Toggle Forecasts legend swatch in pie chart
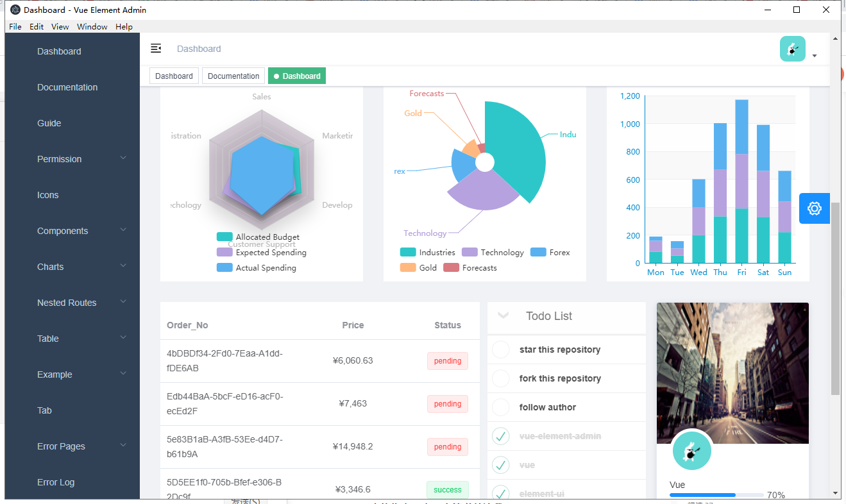Viewport: 846px width, 504px height. [451, 268]
